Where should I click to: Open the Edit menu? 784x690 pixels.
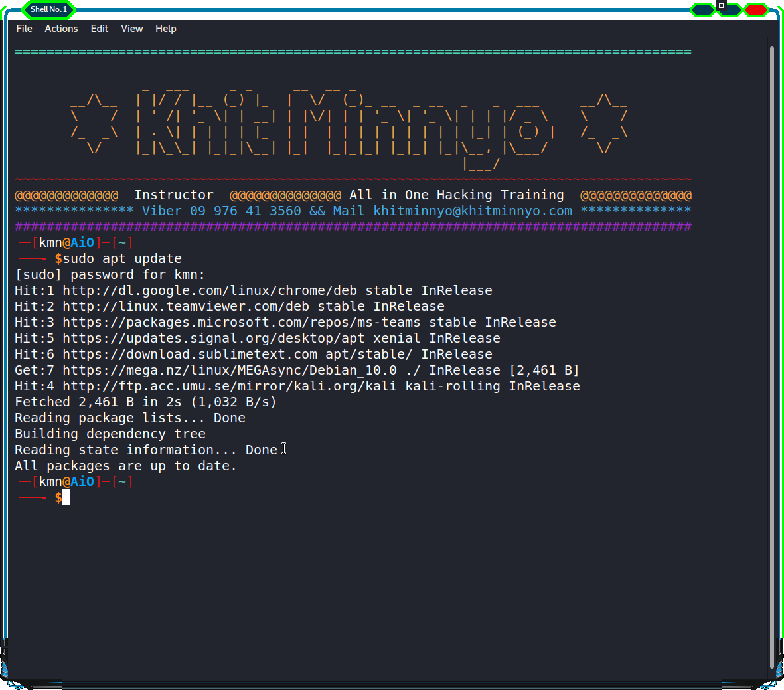click(x=100, y=29)
